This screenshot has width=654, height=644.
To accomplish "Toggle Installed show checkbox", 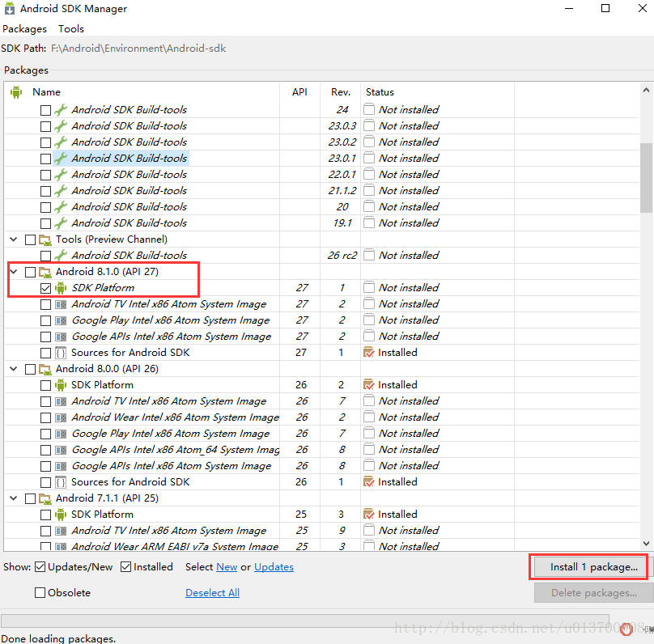I will pos(126,567).
